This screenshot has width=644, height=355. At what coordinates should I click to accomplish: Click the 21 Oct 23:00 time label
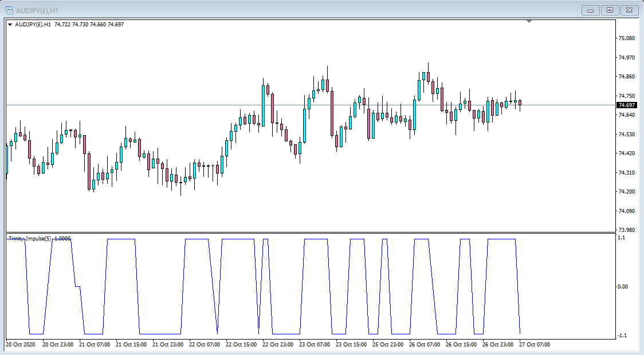click(x=167, y=345)
